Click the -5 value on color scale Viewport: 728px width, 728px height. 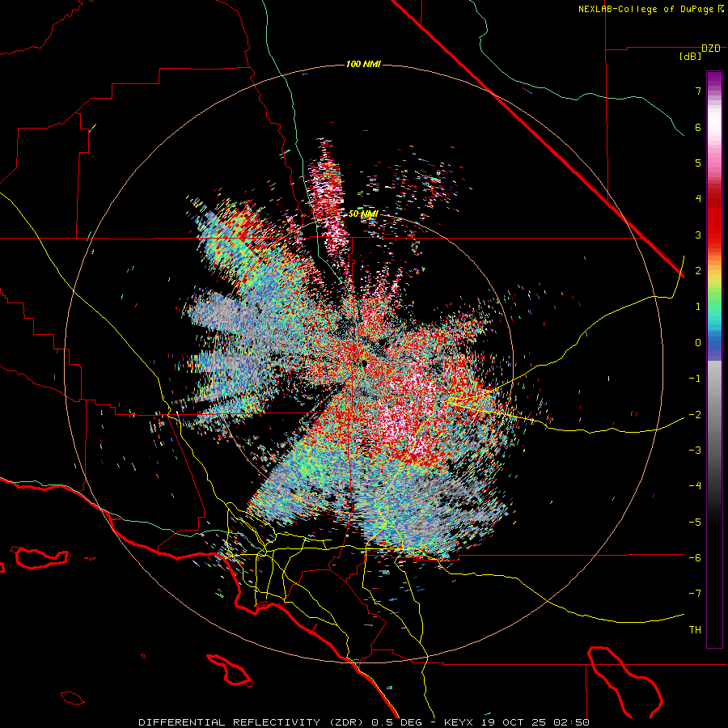coord(695,522)
